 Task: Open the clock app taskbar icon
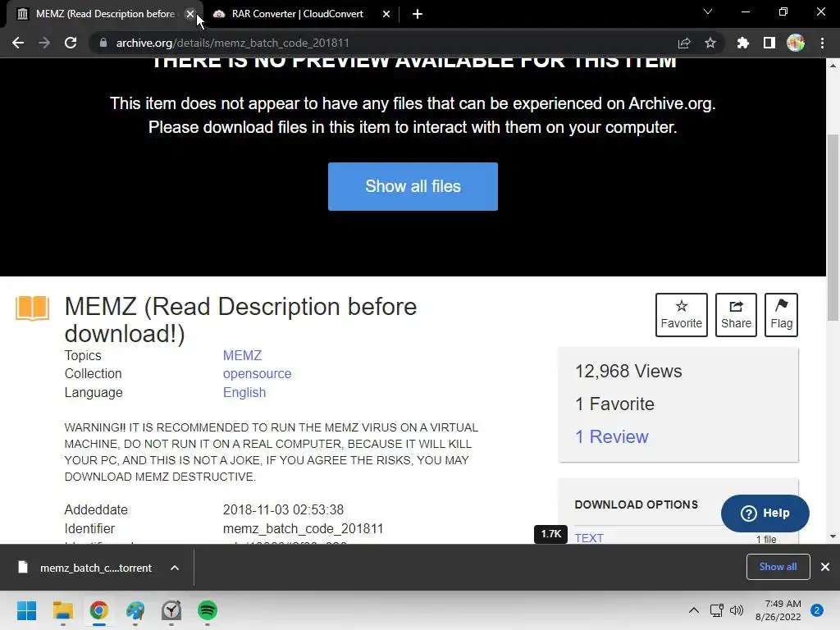(x=171, y=610)
